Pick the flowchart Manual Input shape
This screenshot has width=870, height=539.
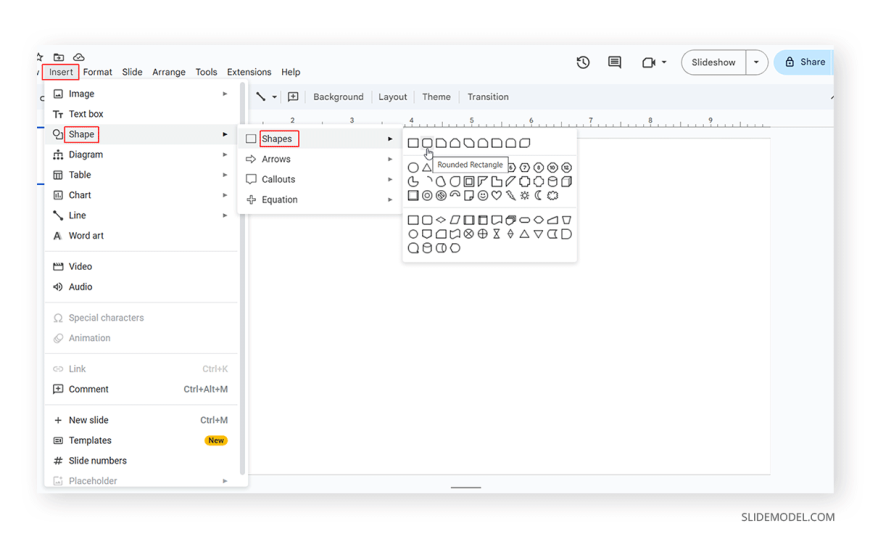point(553,220)
